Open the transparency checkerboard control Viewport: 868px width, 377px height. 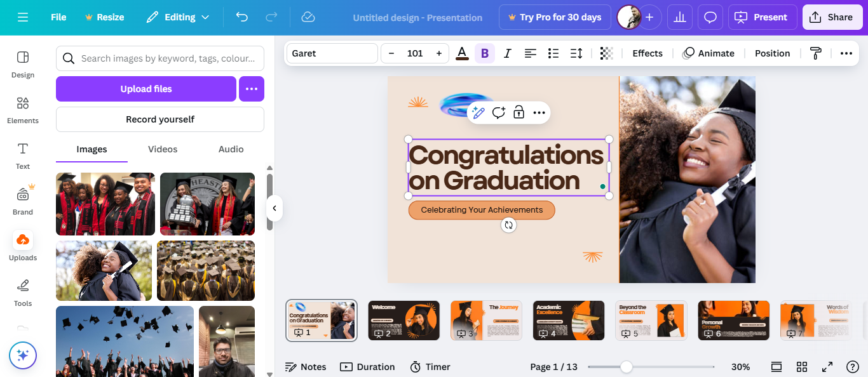click(606, 53)
